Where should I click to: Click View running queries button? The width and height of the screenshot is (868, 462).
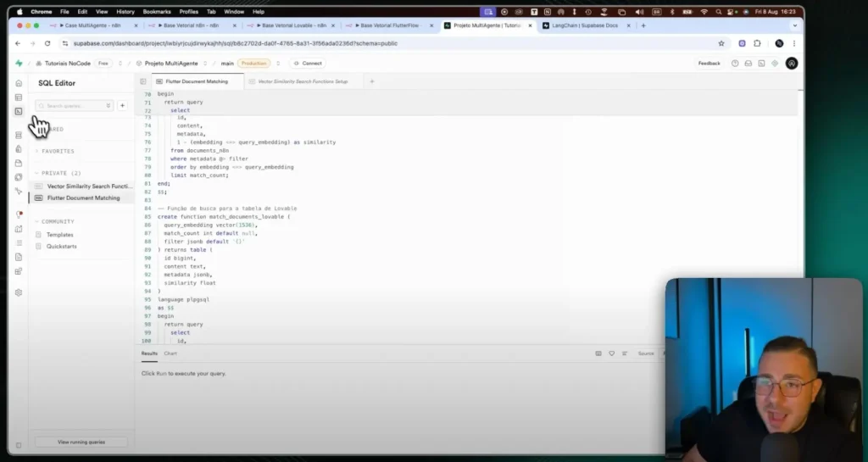pos(81,443)
